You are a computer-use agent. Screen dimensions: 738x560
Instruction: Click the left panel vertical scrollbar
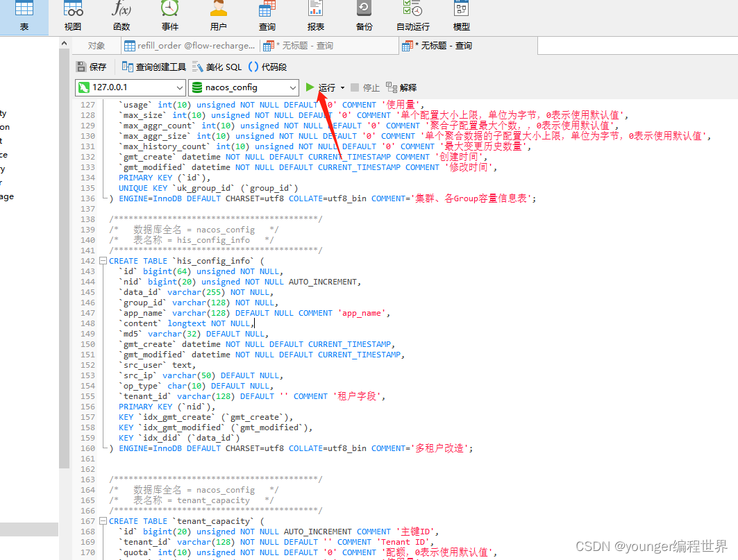(x=64, y=259)
